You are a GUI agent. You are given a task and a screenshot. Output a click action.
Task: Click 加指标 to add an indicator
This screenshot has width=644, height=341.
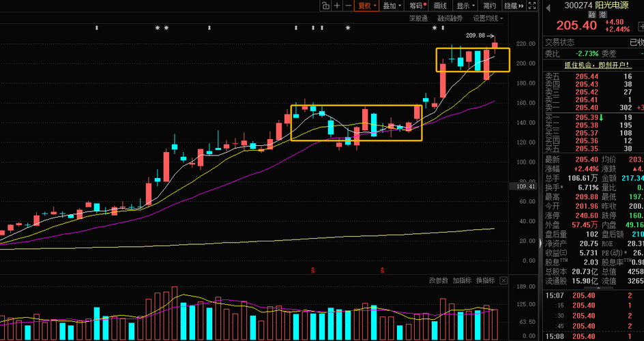click(462, 281)
